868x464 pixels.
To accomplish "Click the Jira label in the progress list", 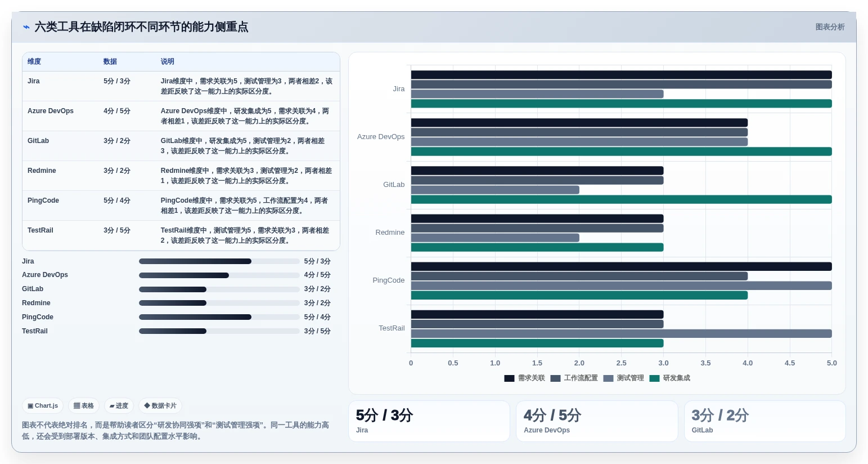I will pos(28,261).
